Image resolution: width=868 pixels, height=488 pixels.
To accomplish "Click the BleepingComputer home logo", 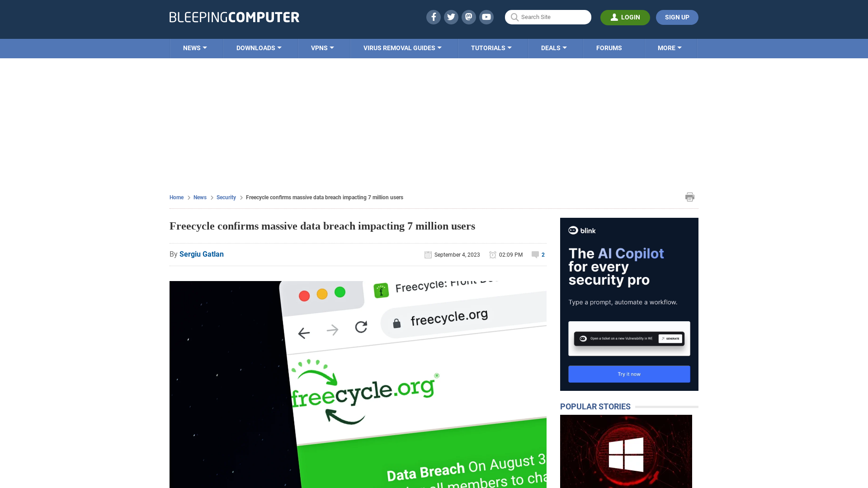I will point(234,17).
